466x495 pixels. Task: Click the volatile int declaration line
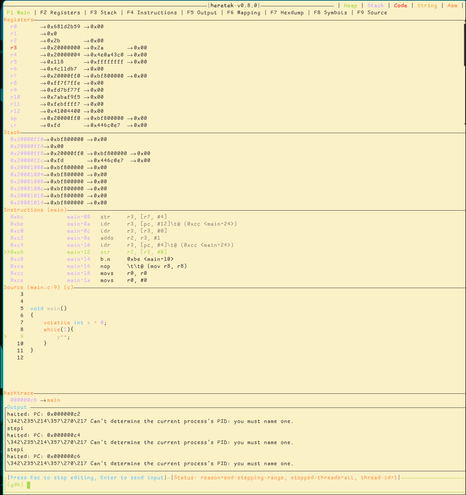tap(75, 323)
